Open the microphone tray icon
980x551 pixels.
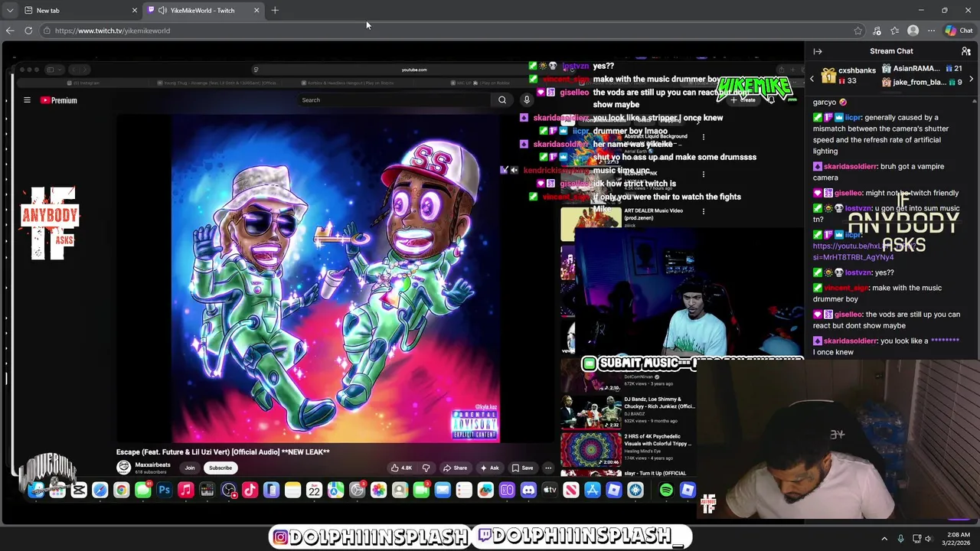pyautogui.click(x=901, y=539)
